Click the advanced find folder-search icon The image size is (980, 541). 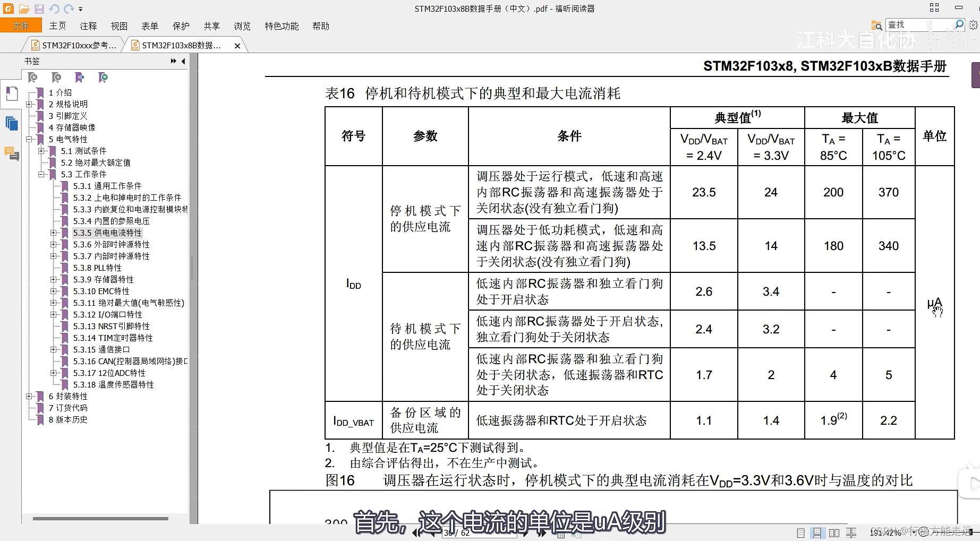[x=877, y=25]
